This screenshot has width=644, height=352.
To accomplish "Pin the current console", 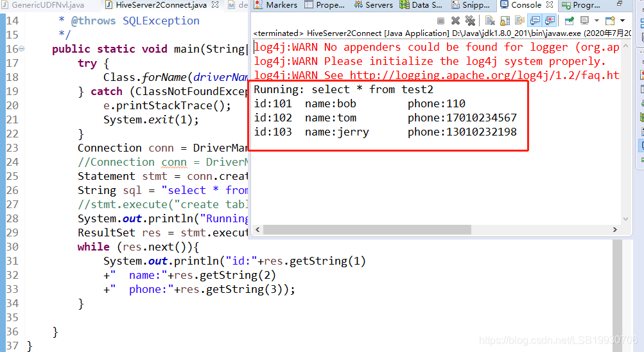I will click(x=569, y=21).
